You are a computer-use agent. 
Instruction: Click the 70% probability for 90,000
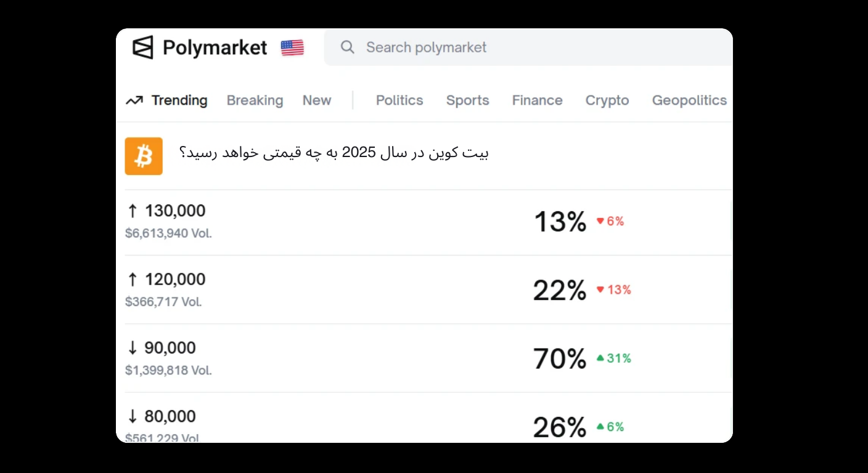[559, 358]
